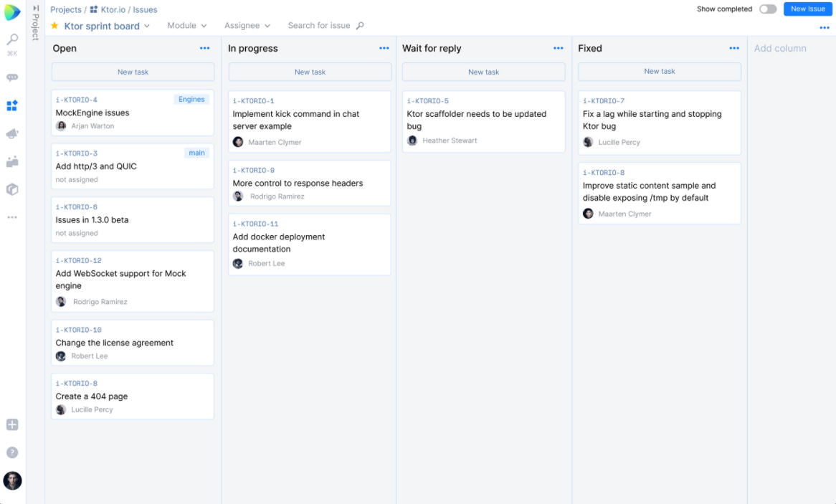The width and height of the screenshot is (836, 504).
Task: Toggle the favorite star for Ktor sprint board
Action: pos(54,26)
